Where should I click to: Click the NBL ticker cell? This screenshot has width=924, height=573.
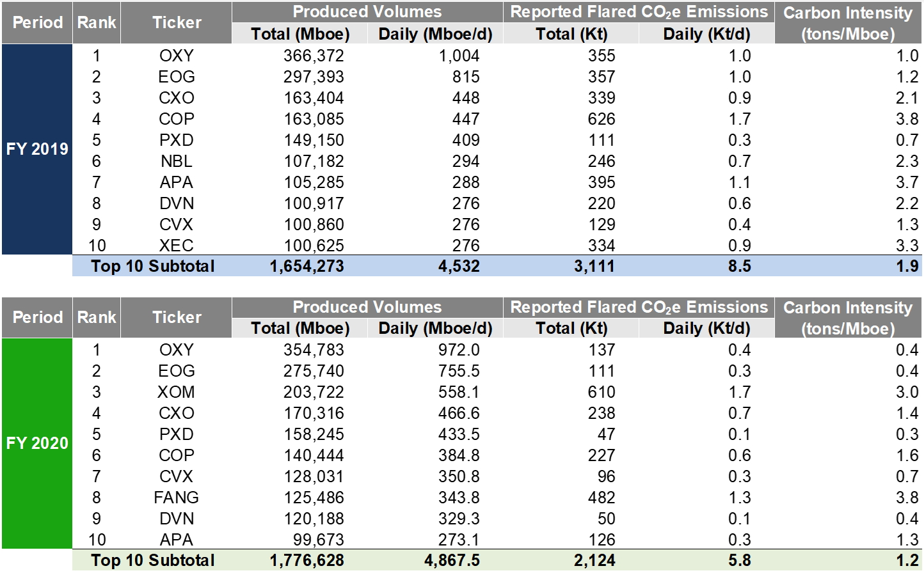(176, 161)
